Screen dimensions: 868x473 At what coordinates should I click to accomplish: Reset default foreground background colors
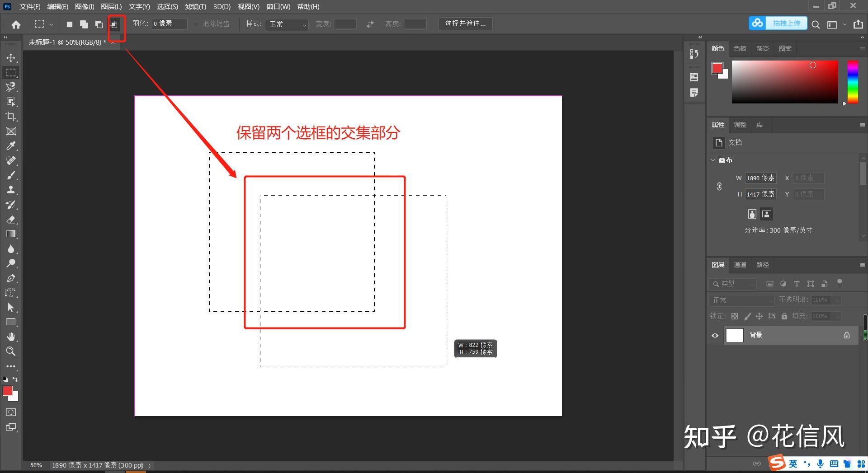tap(5, 379)
